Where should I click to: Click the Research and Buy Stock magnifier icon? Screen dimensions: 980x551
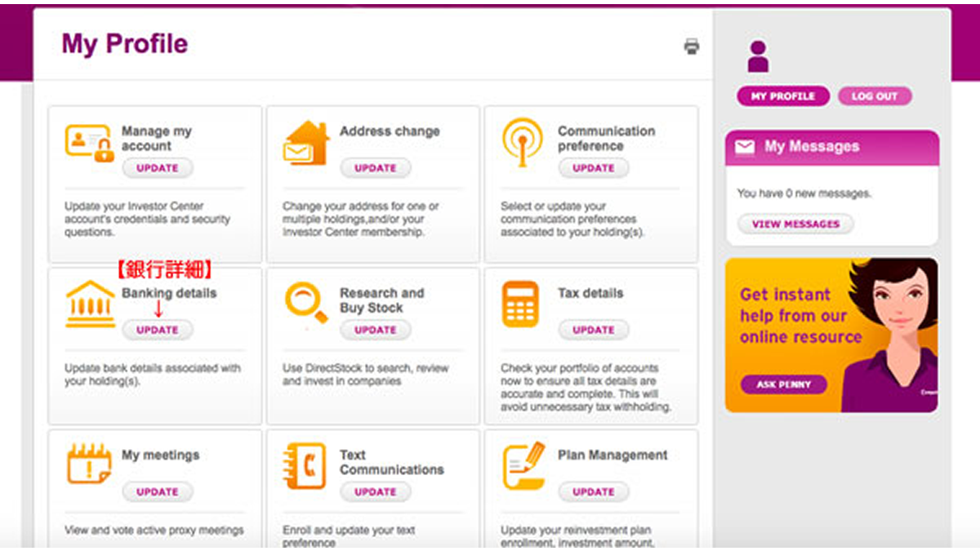[306, 303]
